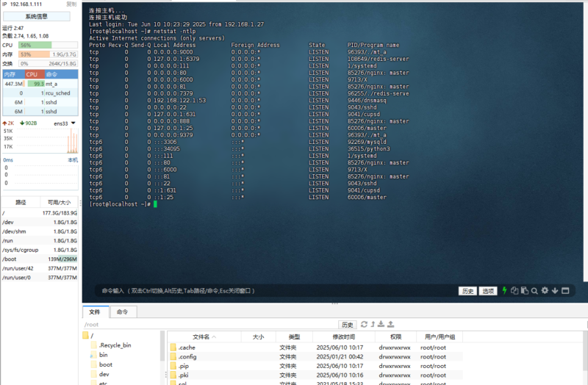Switch to the 文件 tab
588x385 pixels.
click(x=95, y=312)
